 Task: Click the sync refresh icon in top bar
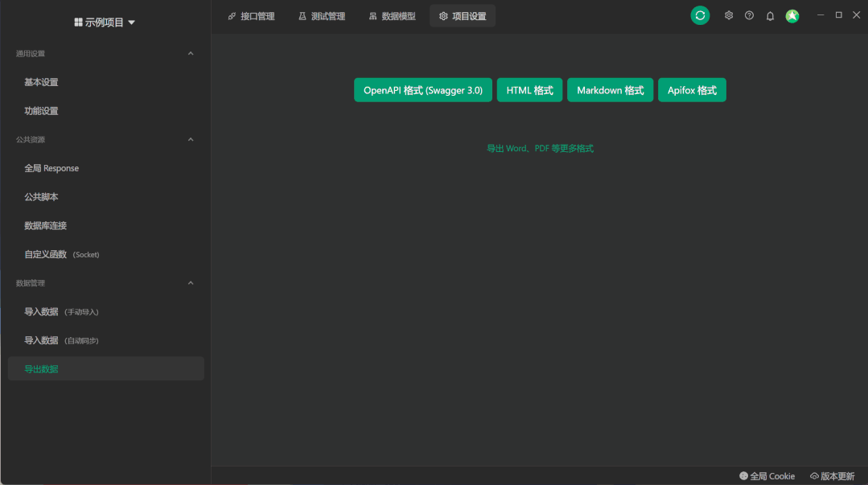click(699, 14)
